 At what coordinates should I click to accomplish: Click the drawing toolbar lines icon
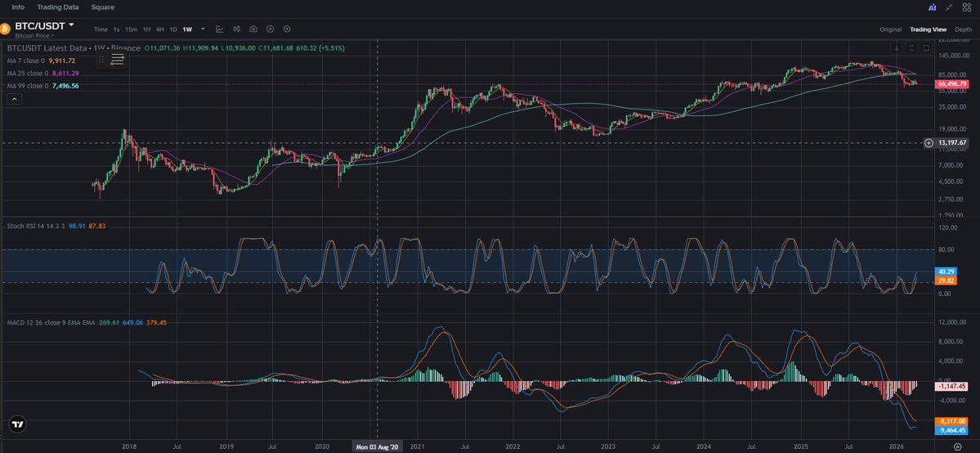click(118, 60)
